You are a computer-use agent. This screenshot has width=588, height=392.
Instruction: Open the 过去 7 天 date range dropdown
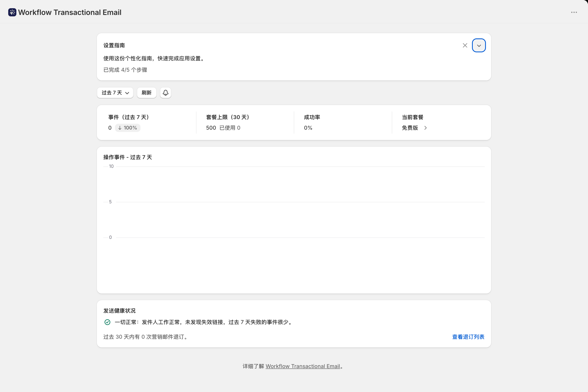115,93
